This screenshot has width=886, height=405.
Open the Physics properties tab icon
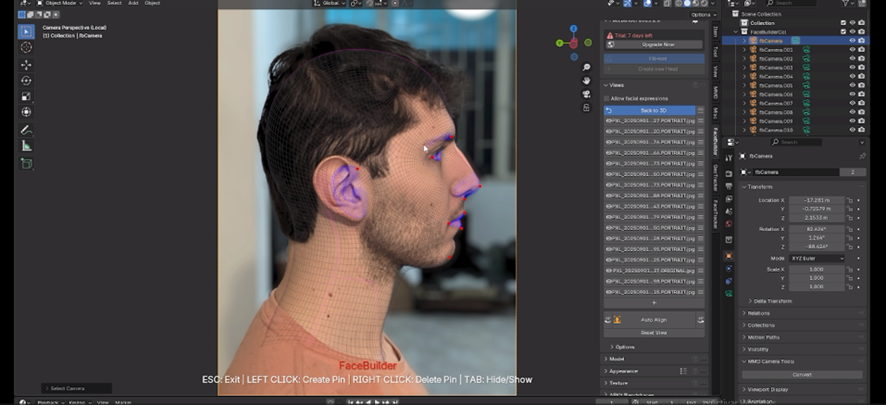point(729,268)
